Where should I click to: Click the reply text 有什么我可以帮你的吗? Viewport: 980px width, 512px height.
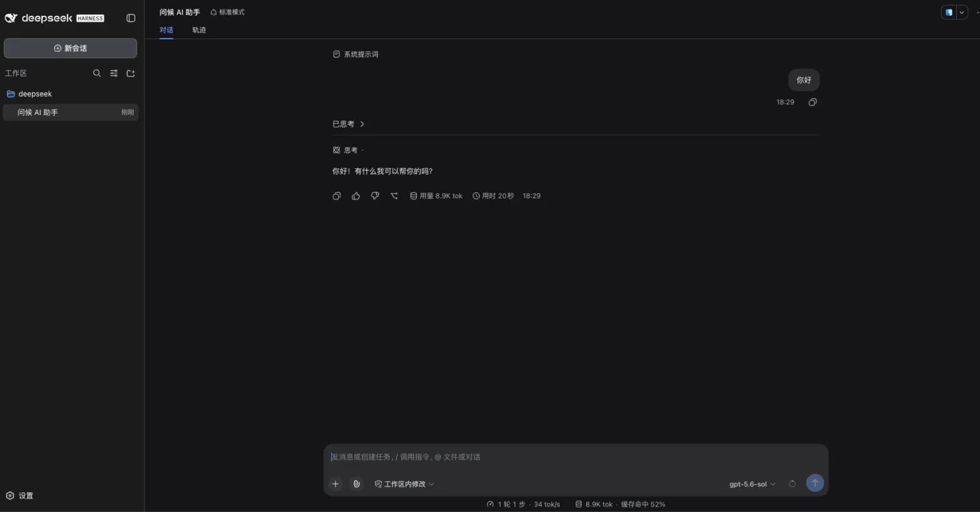click(393, 171)
